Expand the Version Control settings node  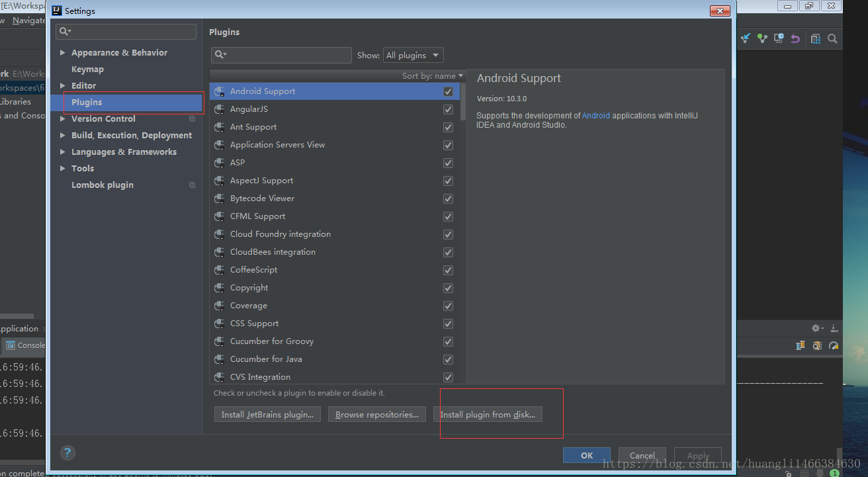click(x=63, y=119)
